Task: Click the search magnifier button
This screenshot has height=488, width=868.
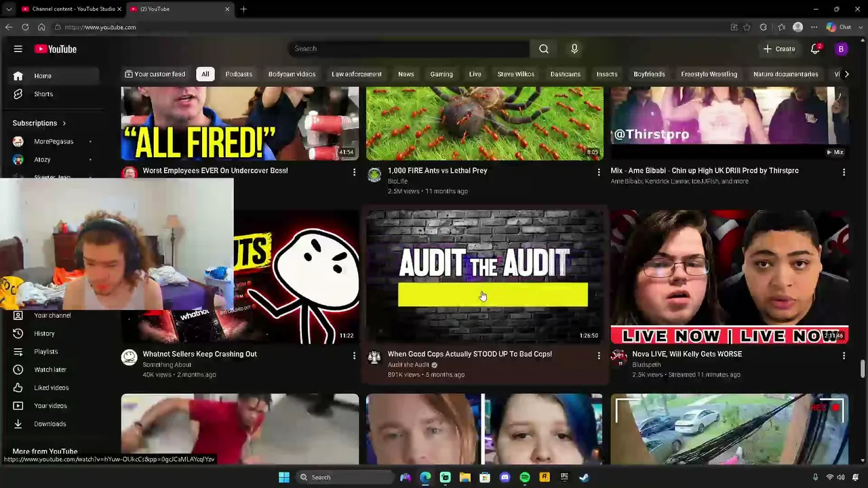Action: tap(544, 49)
